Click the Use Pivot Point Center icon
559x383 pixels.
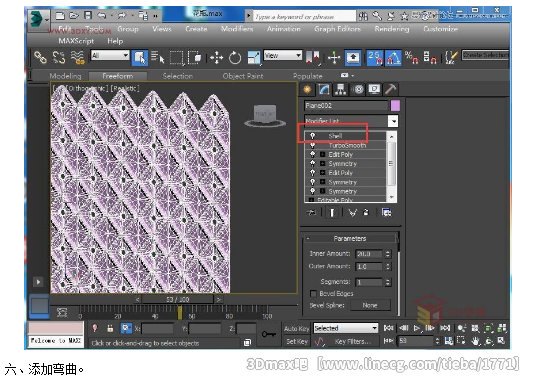coord(313,57)
